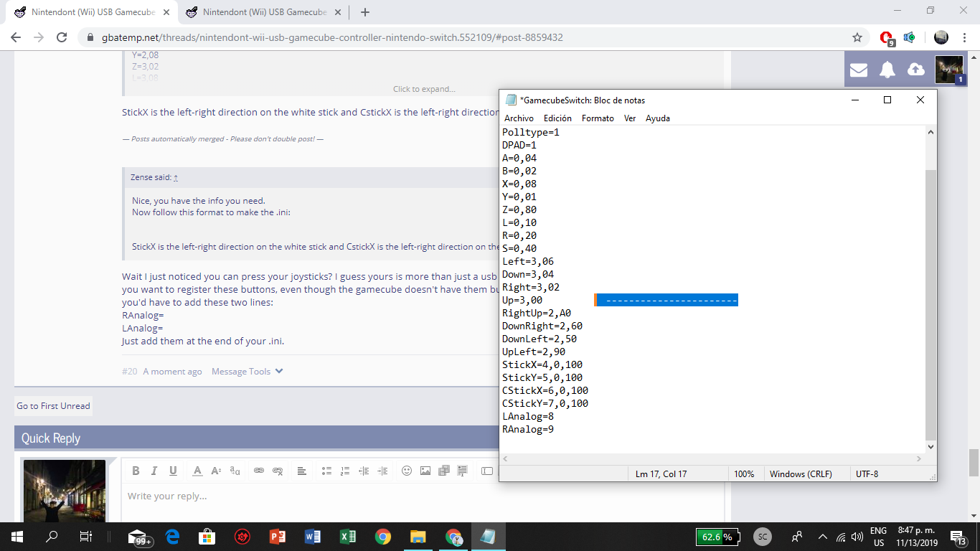Image resolution: width=980 pixels, height=551 pixels.
Task: Open the user avatar on GBAtemp header
Action: (x=949, y=70)
